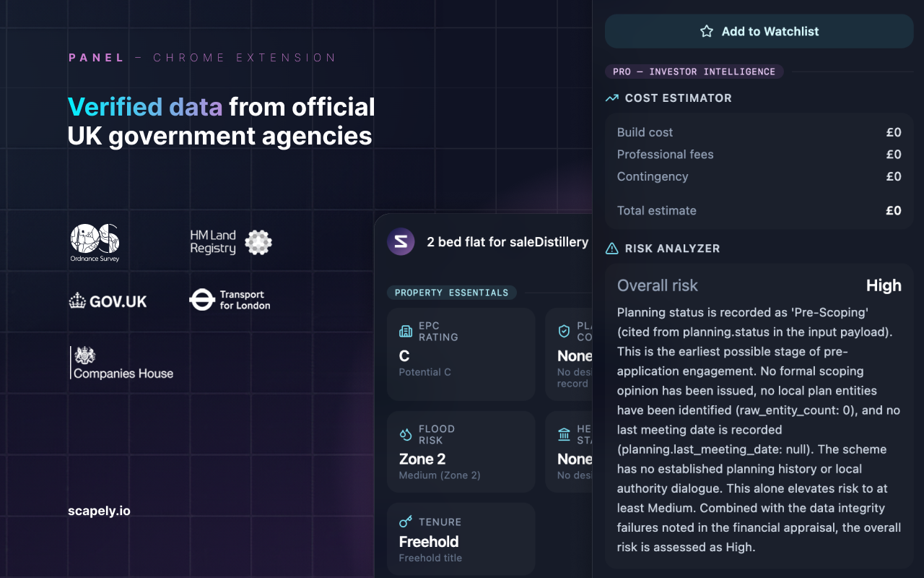Image resolution: width=924 pixels, height=578 pixels.
Task: Click the Overall risk label
Action: [x=658, y=285]
